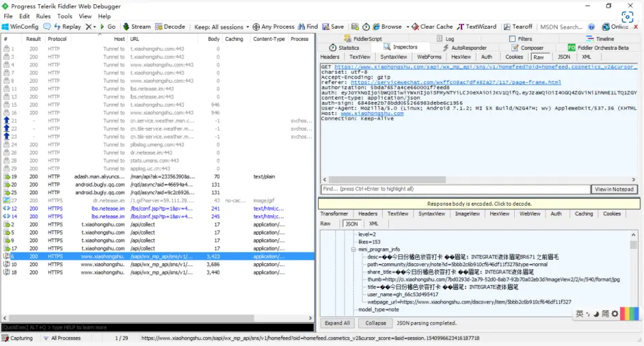Switch to the Filters tab

[520, 38]
